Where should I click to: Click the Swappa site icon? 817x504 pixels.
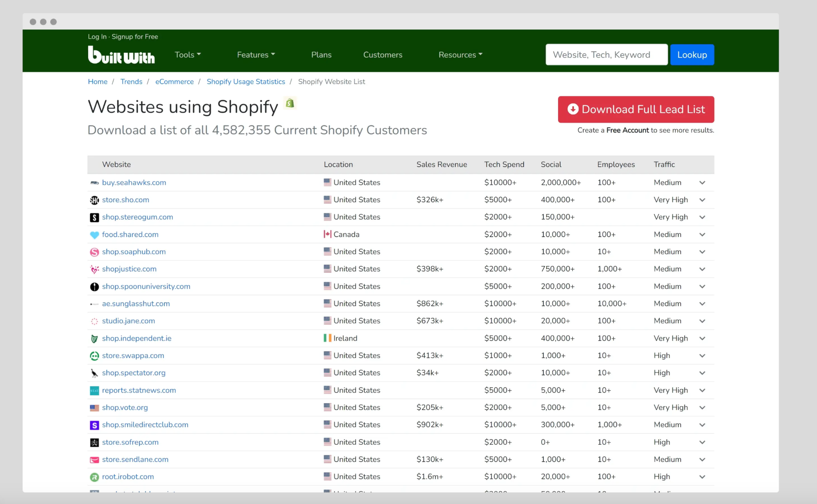point(94,356)
